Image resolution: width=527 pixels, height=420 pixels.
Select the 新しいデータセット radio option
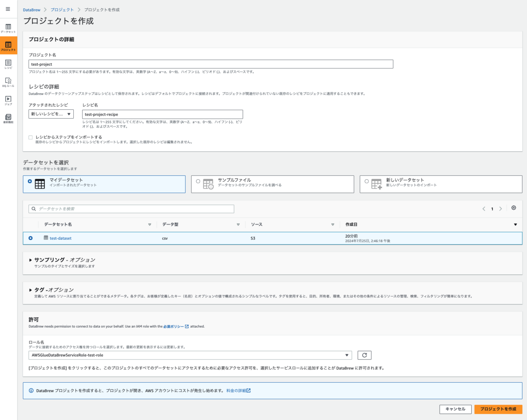click(x=366, y=181)
